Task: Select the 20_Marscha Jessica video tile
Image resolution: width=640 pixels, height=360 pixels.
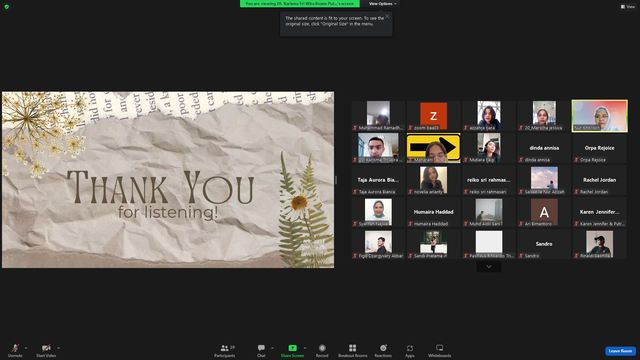Action: [544, 116]
